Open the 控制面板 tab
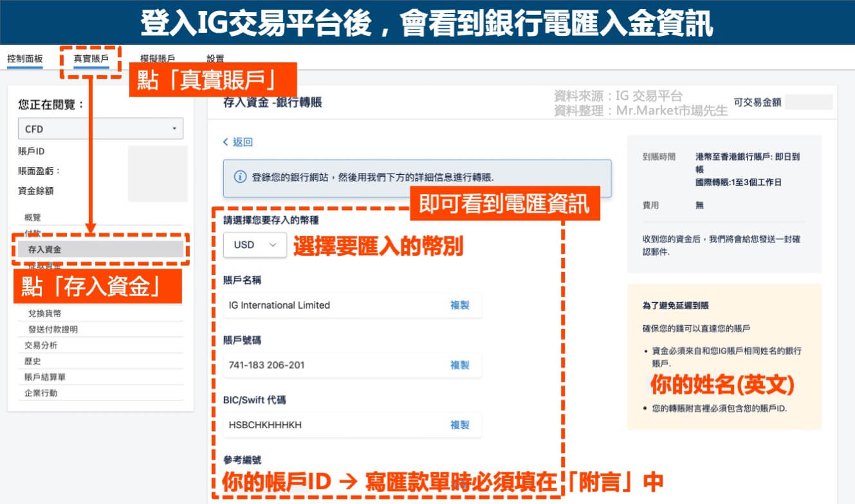Image resolution: width=855 pixels, height=504 pixels. pyautogui.click(x=25, y=59)
